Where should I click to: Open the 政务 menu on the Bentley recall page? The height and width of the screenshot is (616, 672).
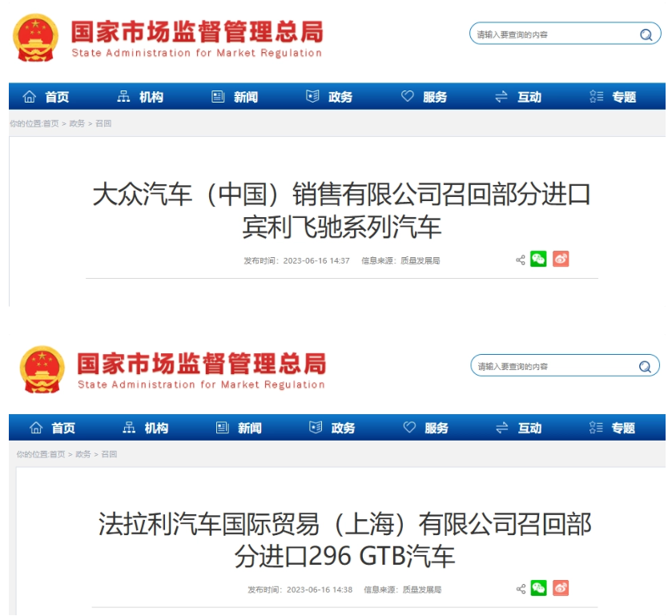340,97
